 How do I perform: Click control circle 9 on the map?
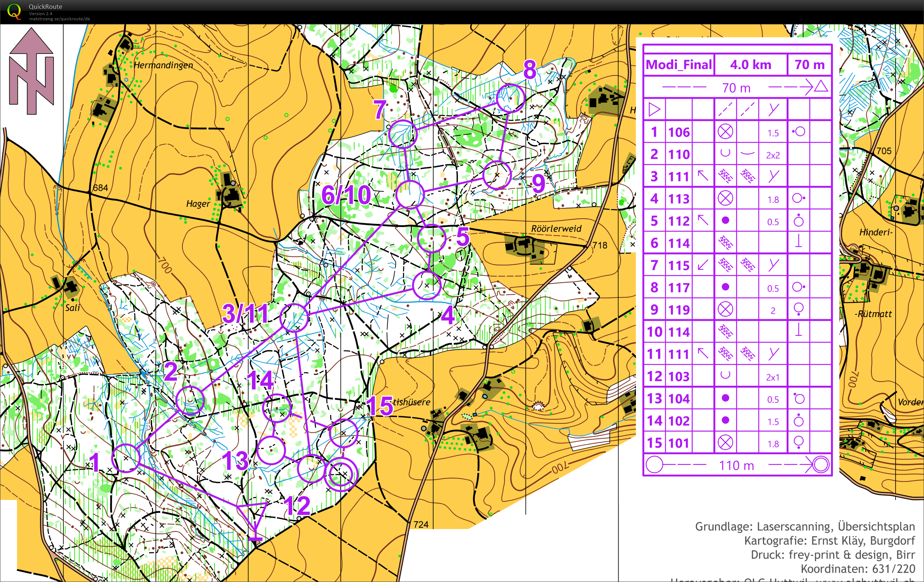pos(497,176)
